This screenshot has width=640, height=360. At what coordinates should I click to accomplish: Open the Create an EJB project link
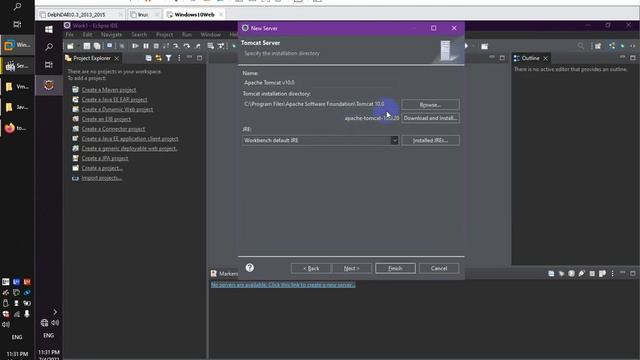(x=106, y=119)
